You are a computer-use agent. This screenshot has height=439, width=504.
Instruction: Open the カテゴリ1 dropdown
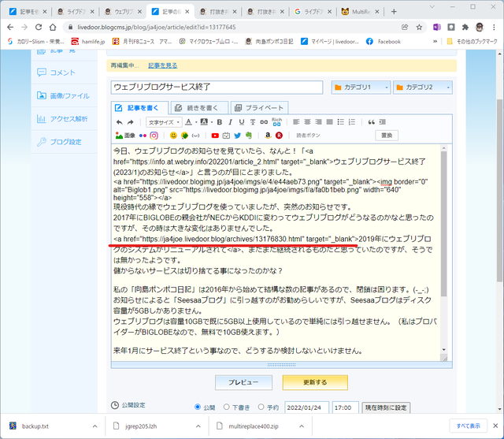(x=361, y=87)
